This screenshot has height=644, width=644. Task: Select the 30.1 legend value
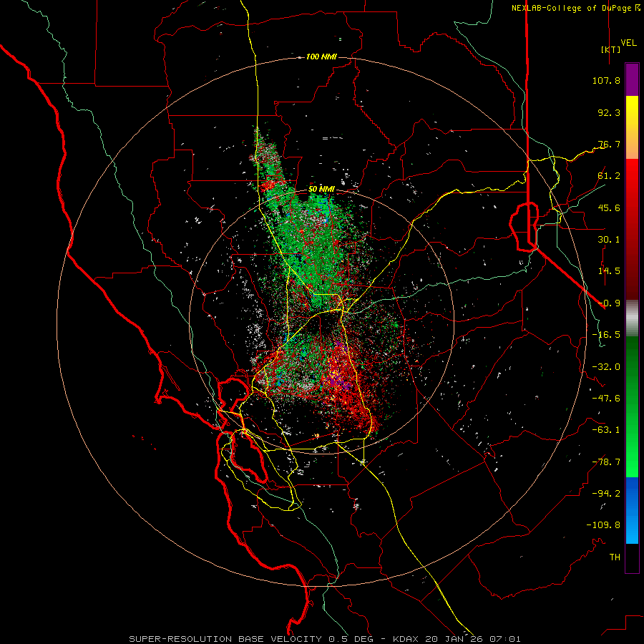coord(609,240)
